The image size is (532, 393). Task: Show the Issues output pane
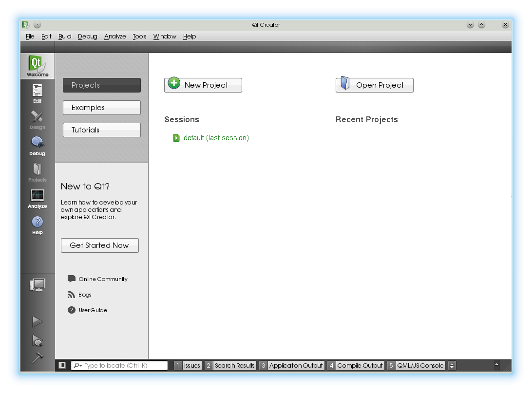point(188,365)
